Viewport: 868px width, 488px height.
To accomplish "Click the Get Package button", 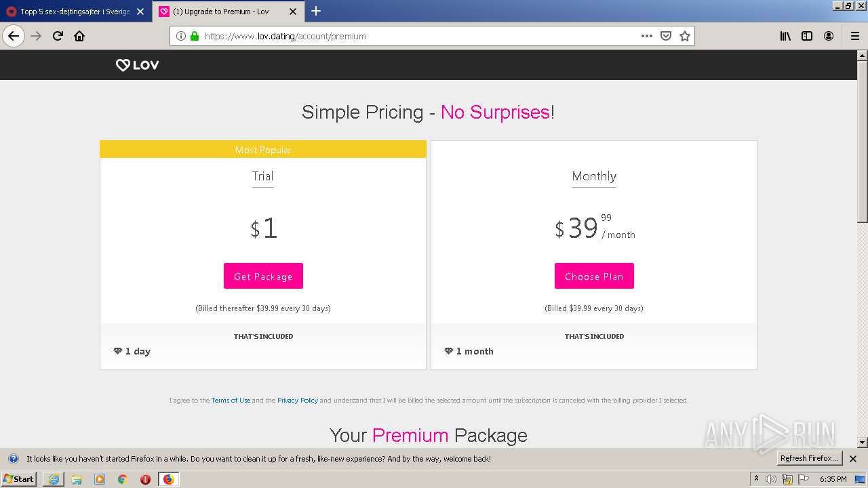I will pyautogui.click(x=263, y=276).
